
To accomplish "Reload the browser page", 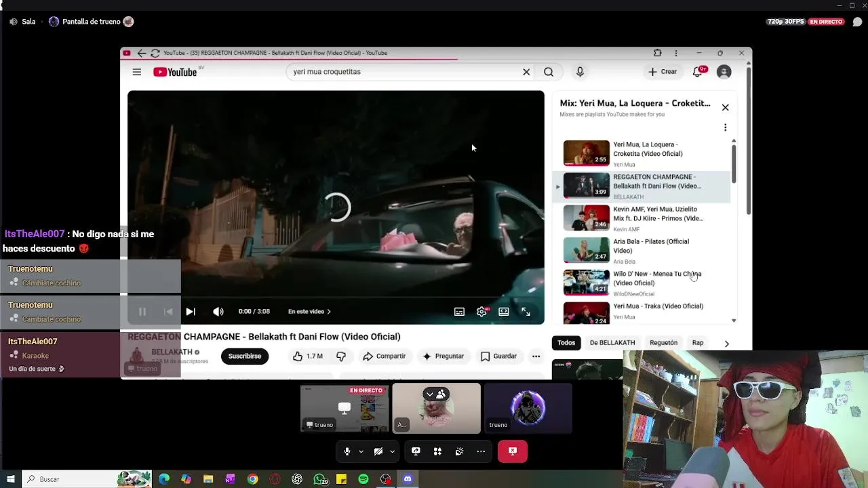I will click(x=155, y=53).
